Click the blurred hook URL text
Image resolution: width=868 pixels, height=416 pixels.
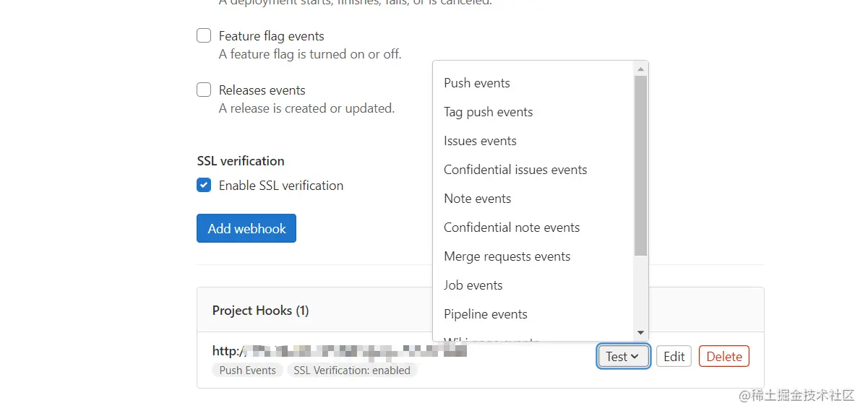(340, 351)
